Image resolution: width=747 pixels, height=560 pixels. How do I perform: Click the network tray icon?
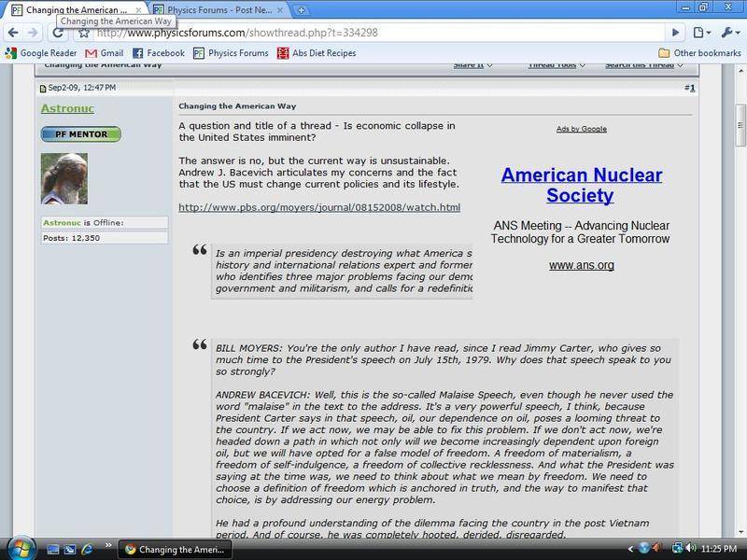[x=677, y=549]
